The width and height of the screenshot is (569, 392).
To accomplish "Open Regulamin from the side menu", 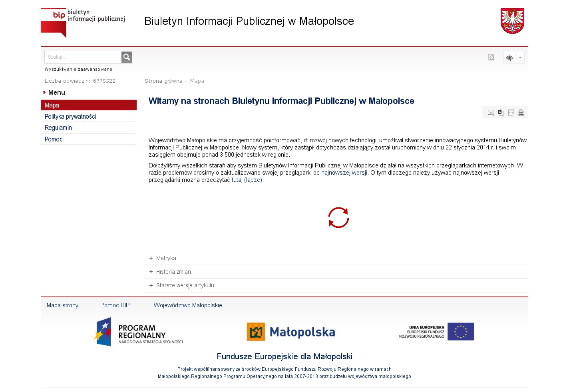I will (x=58, y=128).
